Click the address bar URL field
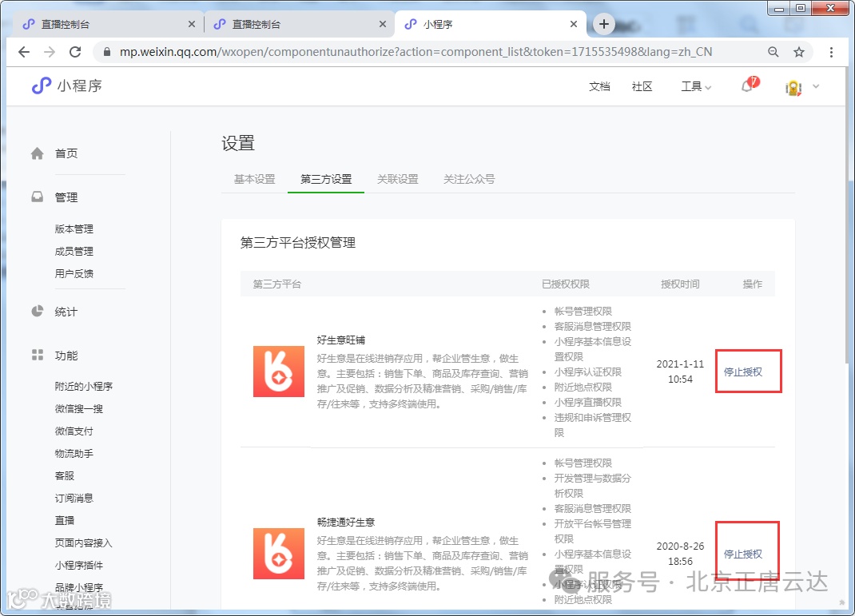 coord(416,52)
